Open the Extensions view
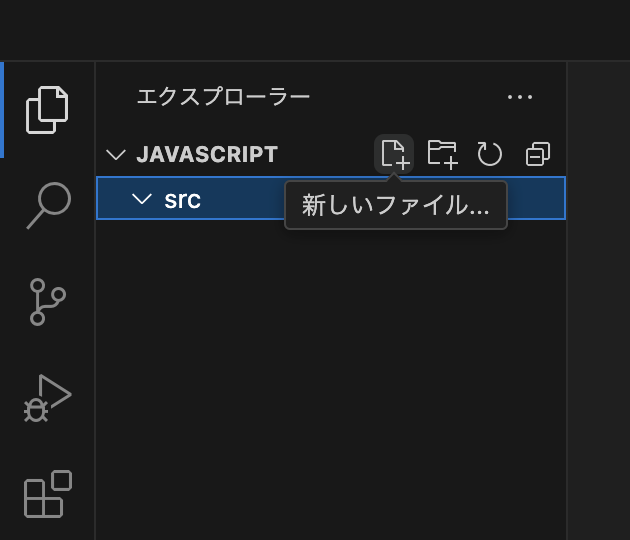Viewport: 630px width, 540px height. [47, 493]
